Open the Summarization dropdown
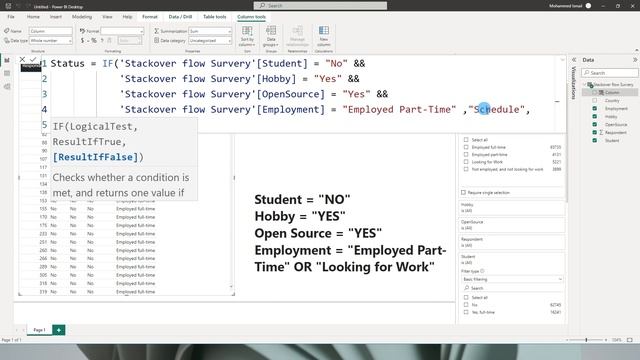The image size is (640, 360). pyautogui.click(x=210, y=31)
